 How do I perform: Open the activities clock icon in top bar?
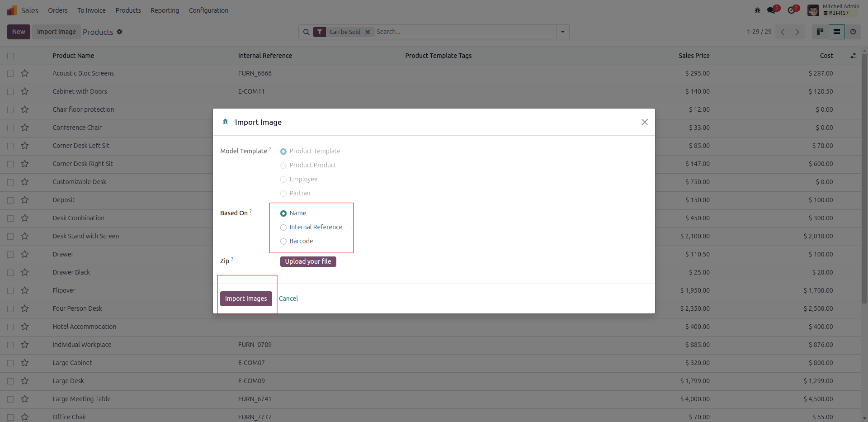point(791,10)
